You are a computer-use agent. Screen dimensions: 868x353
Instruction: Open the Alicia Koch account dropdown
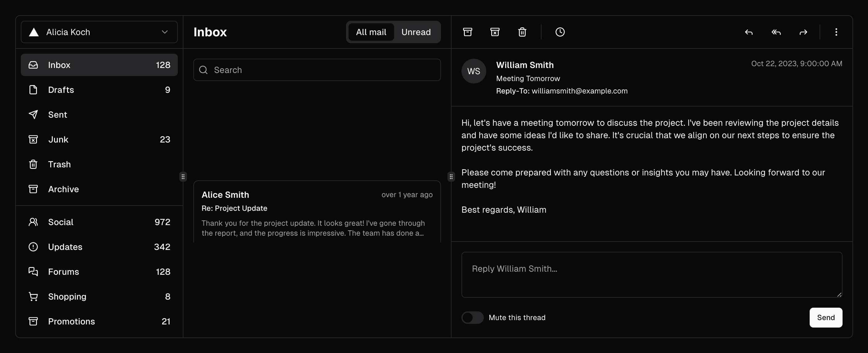pyautogui.click(x=99, y=32)
